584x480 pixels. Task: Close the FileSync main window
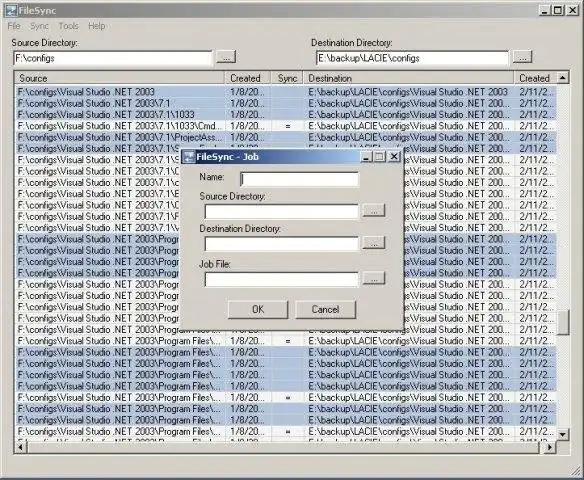572,10
